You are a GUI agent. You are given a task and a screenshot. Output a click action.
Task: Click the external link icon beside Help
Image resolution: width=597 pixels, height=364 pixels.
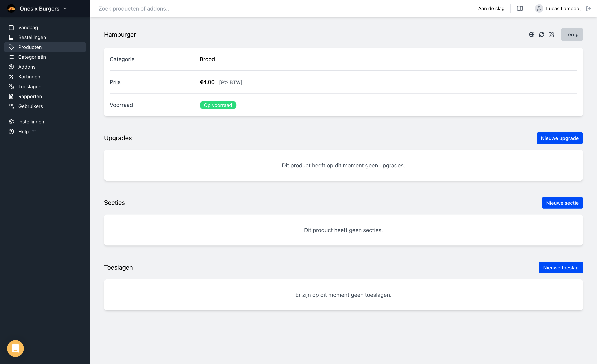pos(34,132)
